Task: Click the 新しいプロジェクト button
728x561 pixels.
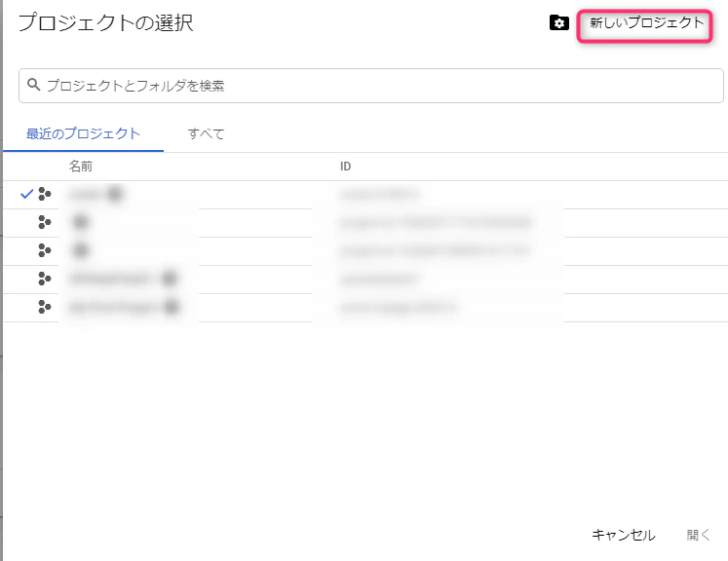Action: (x=646, y=22)
